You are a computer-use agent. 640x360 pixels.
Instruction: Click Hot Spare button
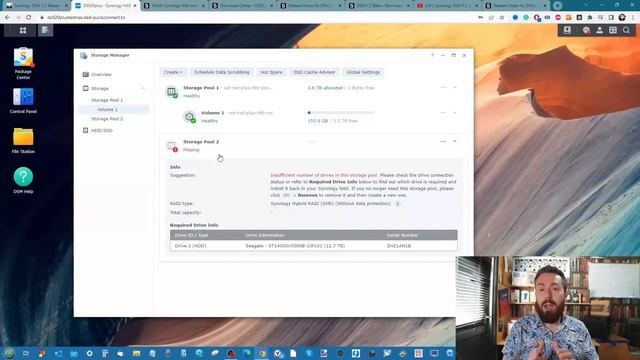click(x=271, y=72)
